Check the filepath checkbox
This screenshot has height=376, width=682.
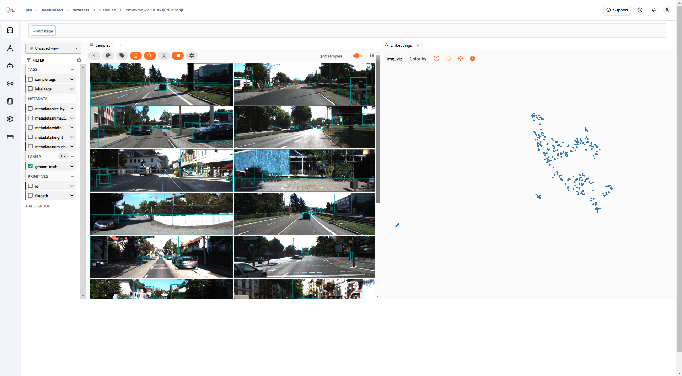click(x=30, y=196)
